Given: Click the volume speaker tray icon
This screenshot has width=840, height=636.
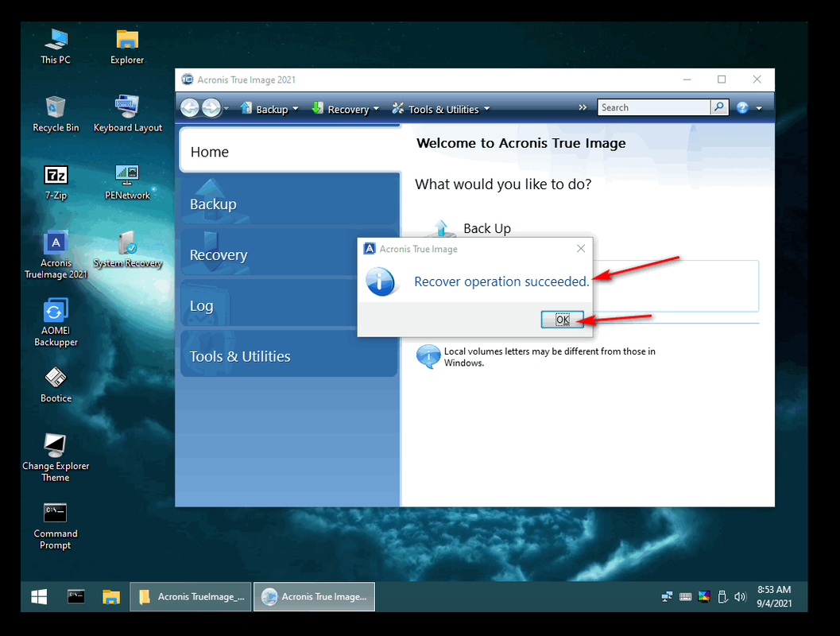Looking at the screenshot, I should click(741, 596).
